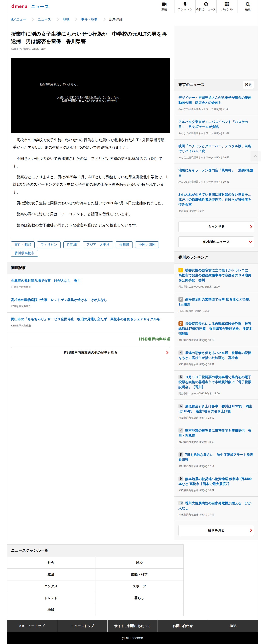Open the ジャンル grid icon
Viewport: 265px width, 644px height.
tap(227, 6)
